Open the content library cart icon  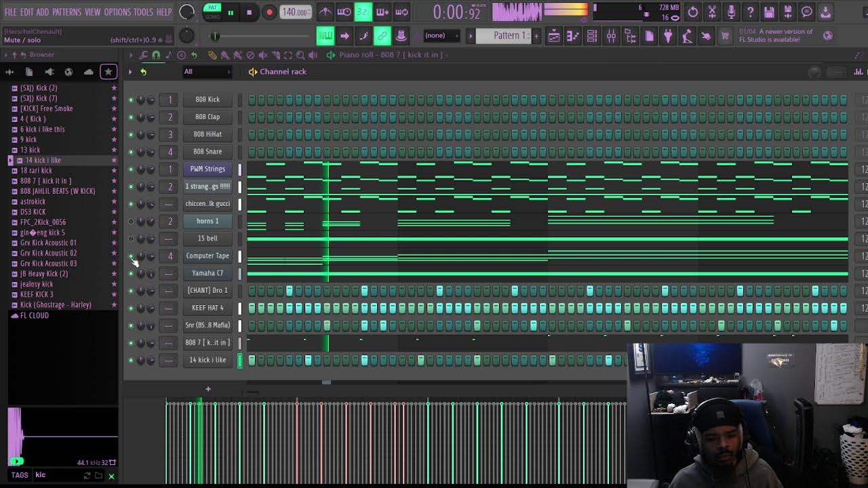pos(725,36)
